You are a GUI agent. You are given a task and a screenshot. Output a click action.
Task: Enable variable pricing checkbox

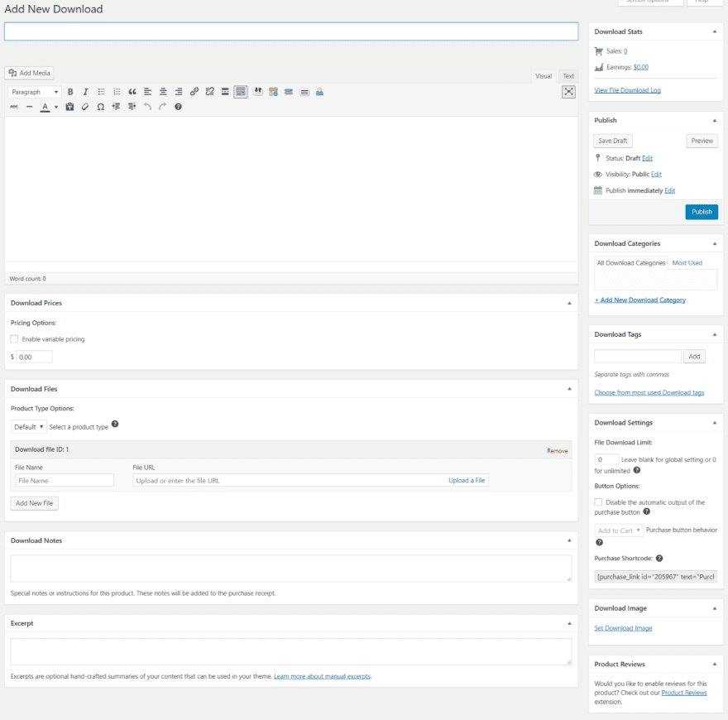pyautogui.click(x=14, y=339)
